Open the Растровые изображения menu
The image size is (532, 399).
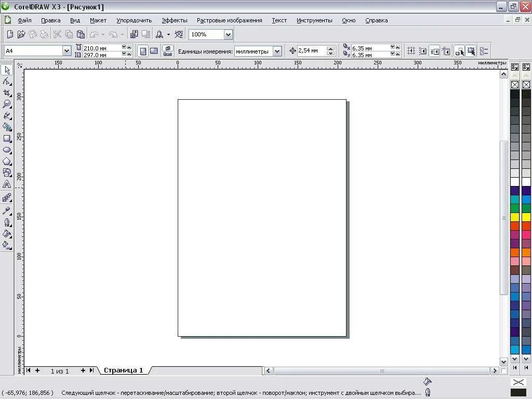point(229,20)
